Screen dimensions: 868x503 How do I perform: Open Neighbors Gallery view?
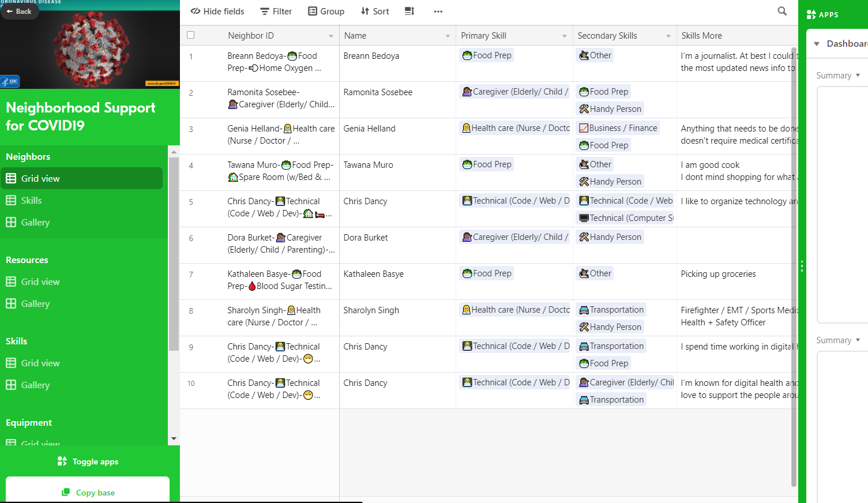click(82, 222)
